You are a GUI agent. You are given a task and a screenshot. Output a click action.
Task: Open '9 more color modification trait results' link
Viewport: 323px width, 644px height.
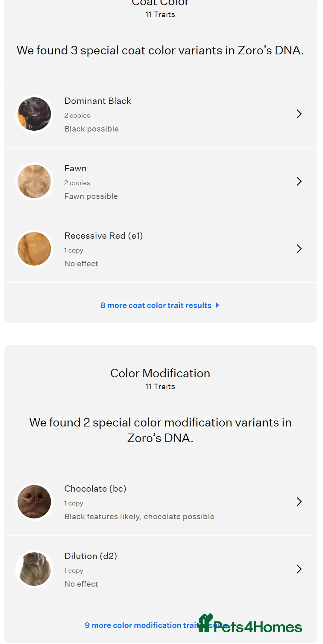point(141,625)
